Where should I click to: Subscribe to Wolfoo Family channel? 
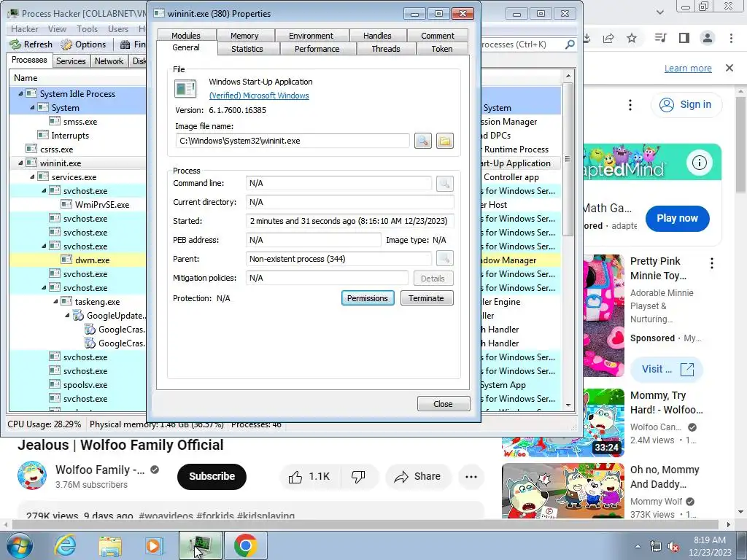212,477
